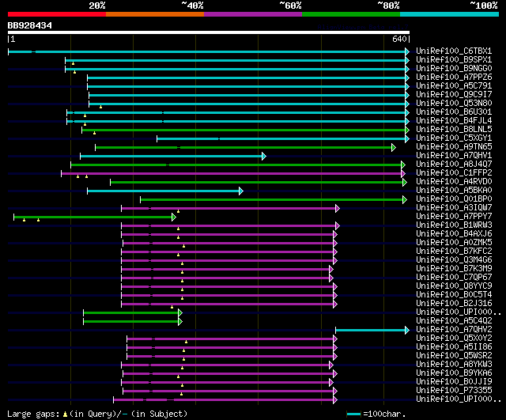The image size is (506, 420).
Task: Click the UniRef100_A9TN65 label
Action: (454, 147)
